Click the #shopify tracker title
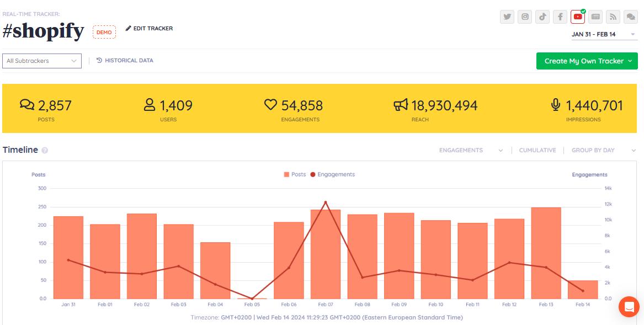The image size is (644, 325). coord(43,31)
